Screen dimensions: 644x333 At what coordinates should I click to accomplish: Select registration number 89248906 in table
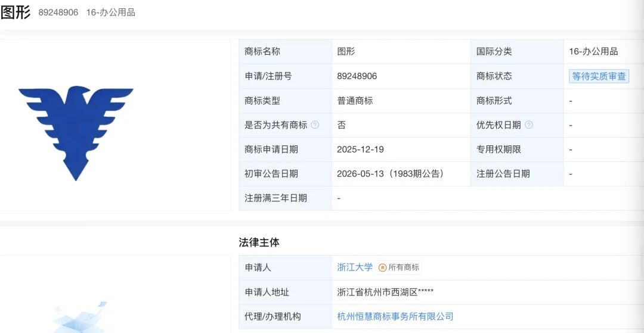[x=357, y=76]
